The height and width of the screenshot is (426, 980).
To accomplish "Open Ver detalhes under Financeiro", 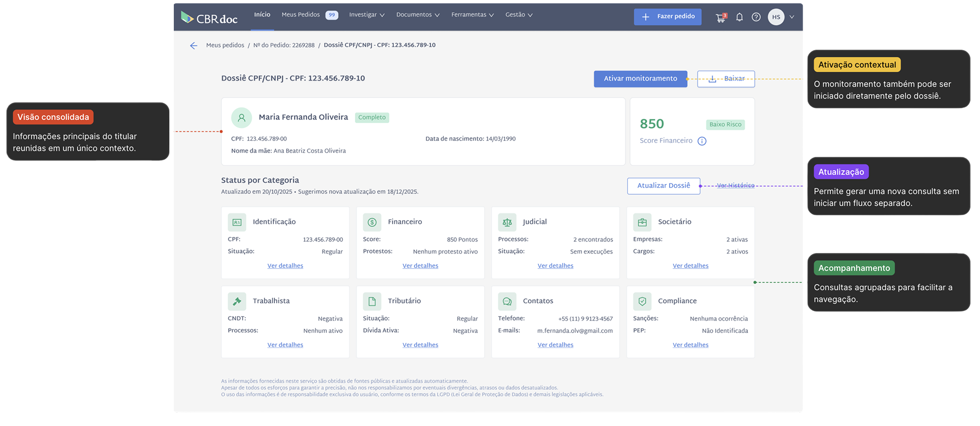I will point(420,266).
